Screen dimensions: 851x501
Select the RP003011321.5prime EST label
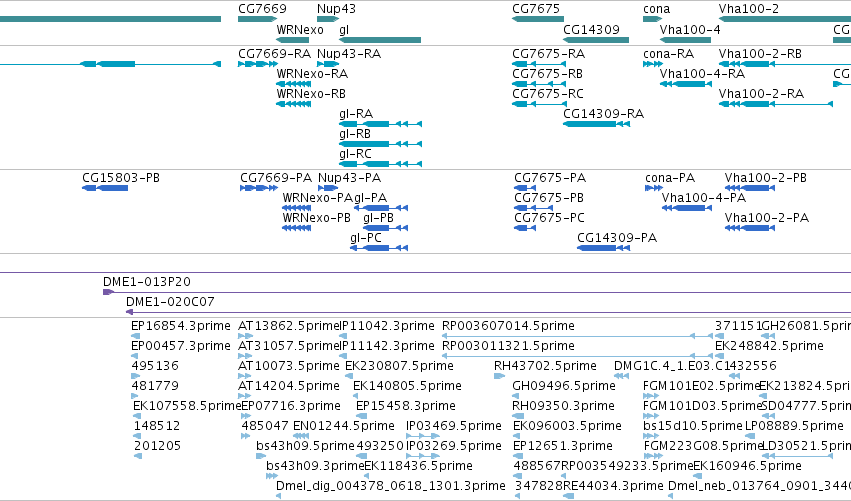pos(508,346)
